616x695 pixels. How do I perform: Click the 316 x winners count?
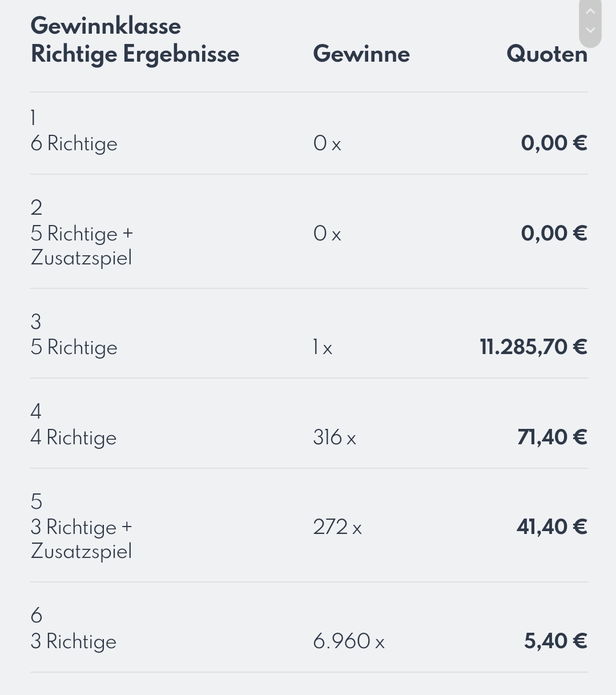pyautogui.click(x=335, y=437)
